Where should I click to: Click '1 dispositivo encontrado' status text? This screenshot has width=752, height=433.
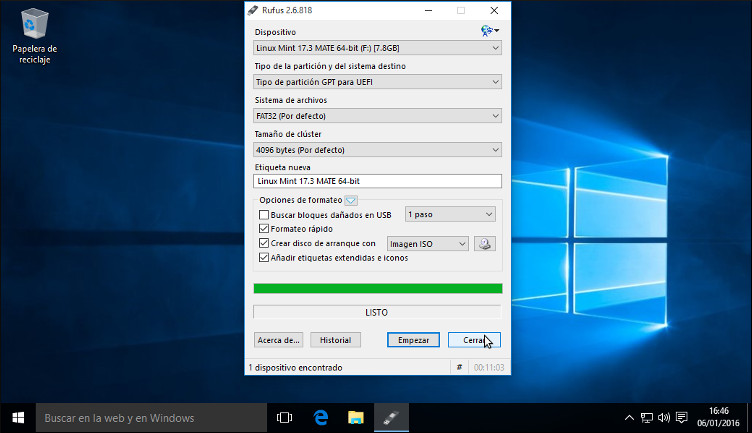pos(295,368)
